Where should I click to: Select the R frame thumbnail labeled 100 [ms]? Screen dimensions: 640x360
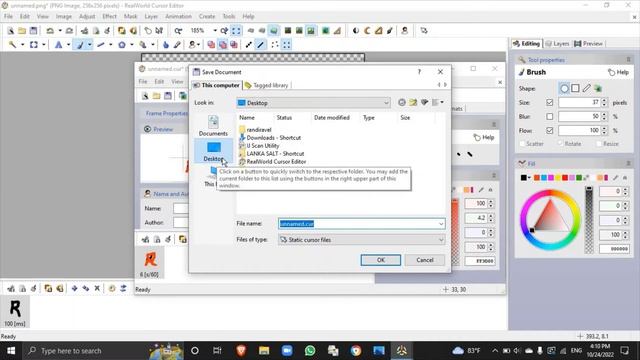tap(15, 312)
